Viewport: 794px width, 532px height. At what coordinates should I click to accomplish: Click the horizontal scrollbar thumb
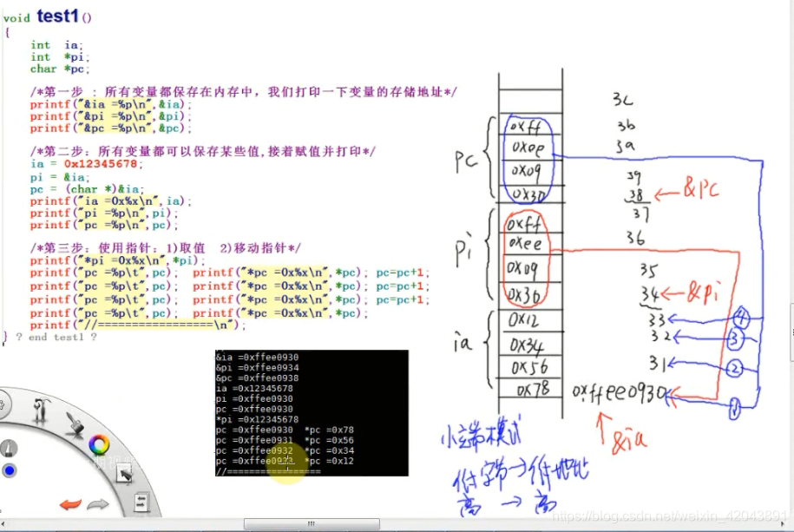click(312, 524)
